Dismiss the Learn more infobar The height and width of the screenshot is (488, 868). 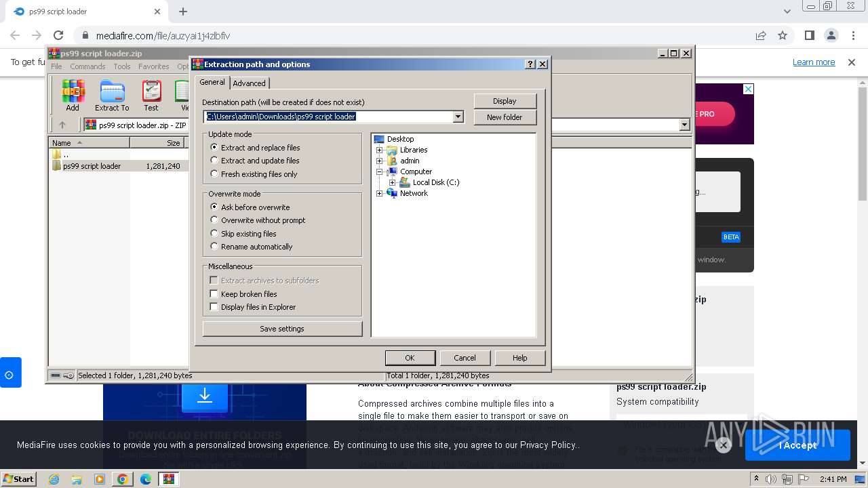[852, 62]
